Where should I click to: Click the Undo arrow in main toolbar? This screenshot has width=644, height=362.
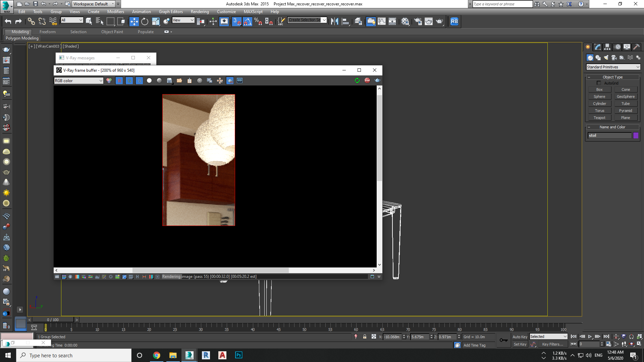point(8,21)
